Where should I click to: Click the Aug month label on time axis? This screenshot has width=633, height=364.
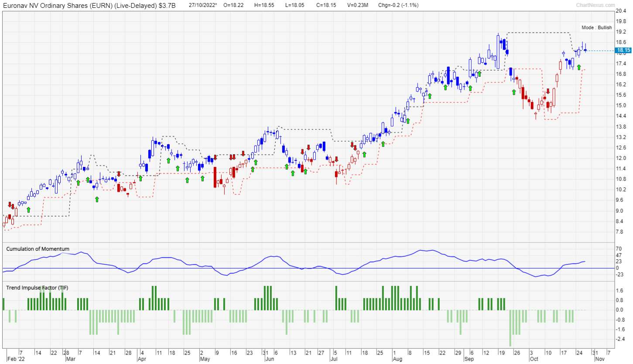(397, 360)
